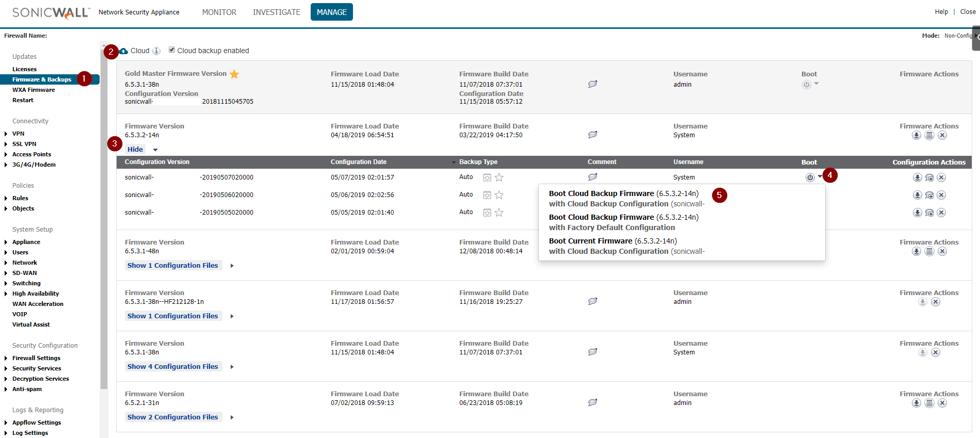
Task: Expand the Rules sidebar section
Action: tap(6, 198)
